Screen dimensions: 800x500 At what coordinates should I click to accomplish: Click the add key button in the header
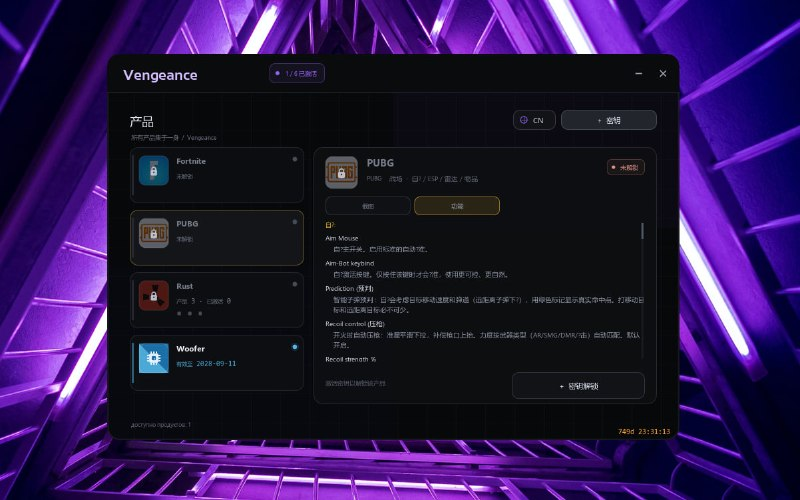609,120
